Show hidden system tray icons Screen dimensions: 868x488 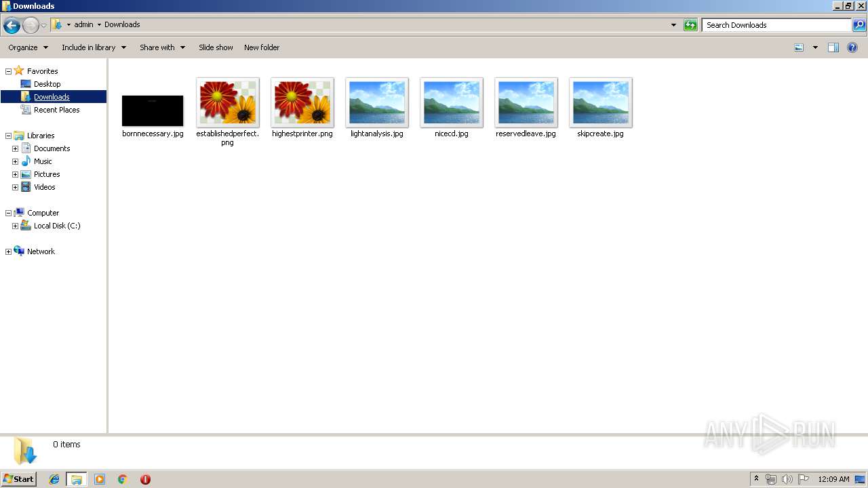[756, 479]
